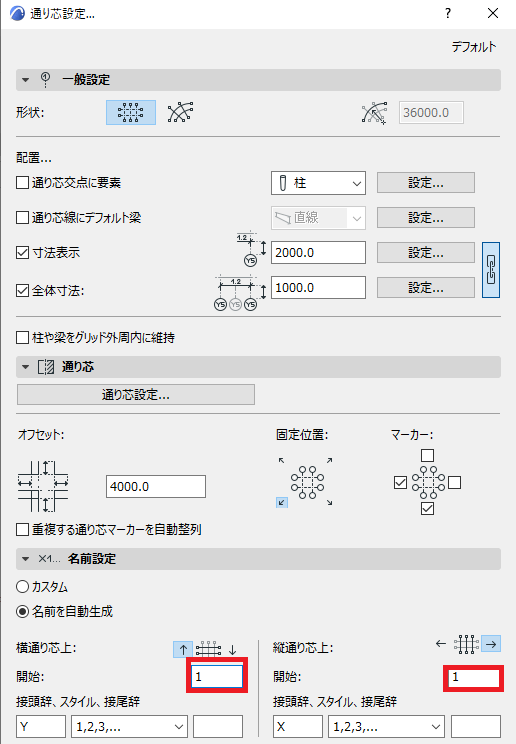
Task: Click the vertical grid 開始 value field
Action: pyautogui.click(x=474, y=677)
